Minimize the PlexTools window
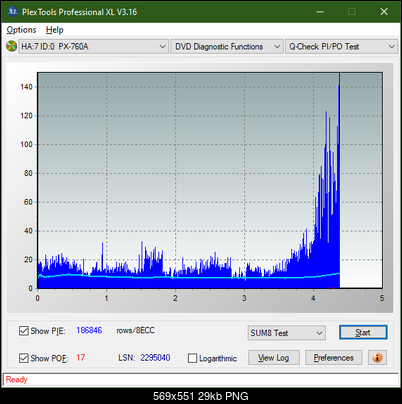This screenshot has height=404, width=402. pyautogui.click(x=320, y=12)
